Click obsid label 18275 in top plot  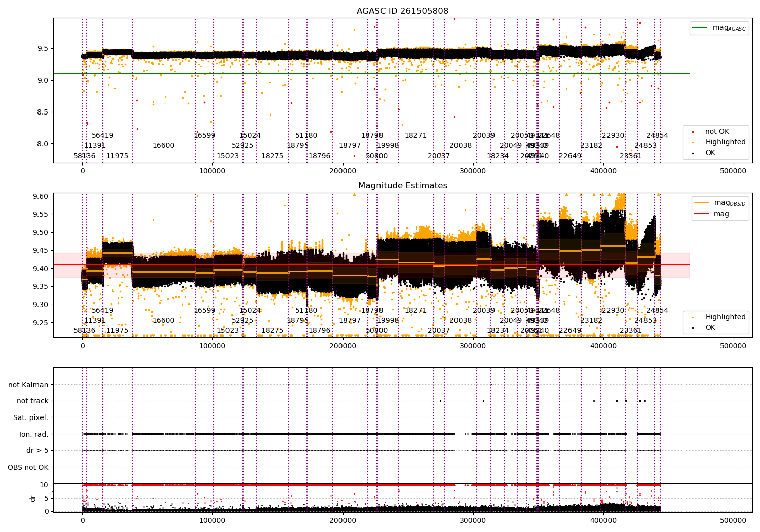(x=273, y=156)
